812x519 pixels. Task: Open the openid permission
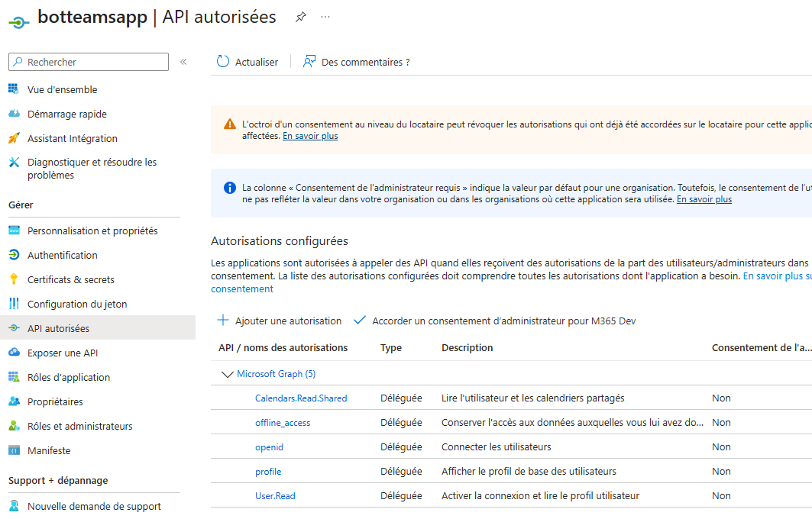coord(269,447)
